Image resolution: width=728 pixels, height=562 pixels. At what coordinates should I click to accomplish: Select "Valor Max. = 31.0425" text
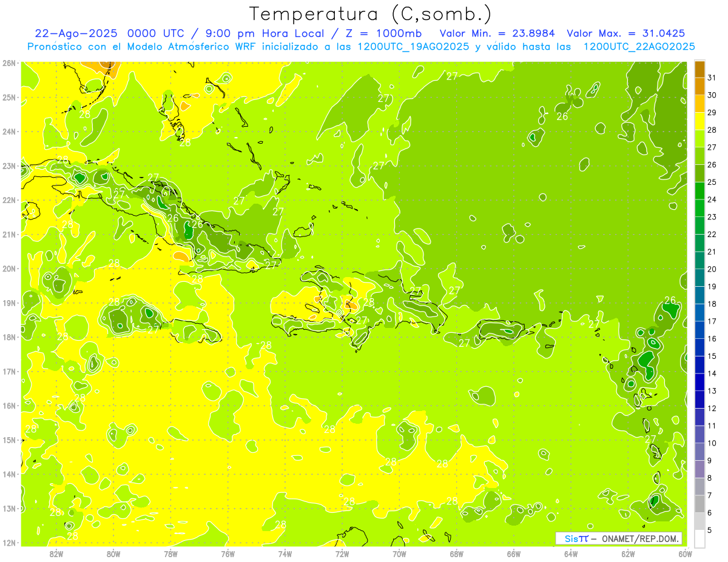coord(626,33)
